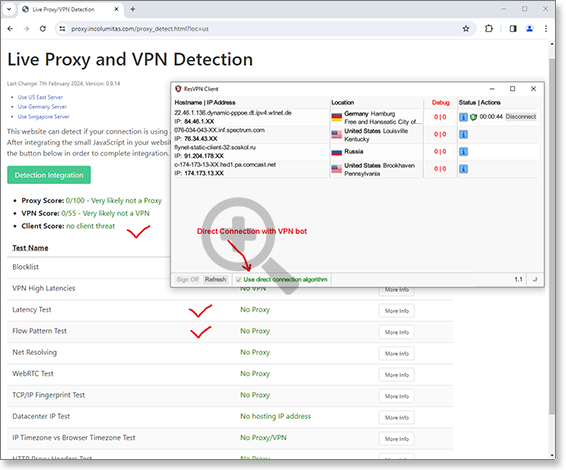Open the browser extensions puzzle icon
566x470 pixels.
tap(489, 29)
